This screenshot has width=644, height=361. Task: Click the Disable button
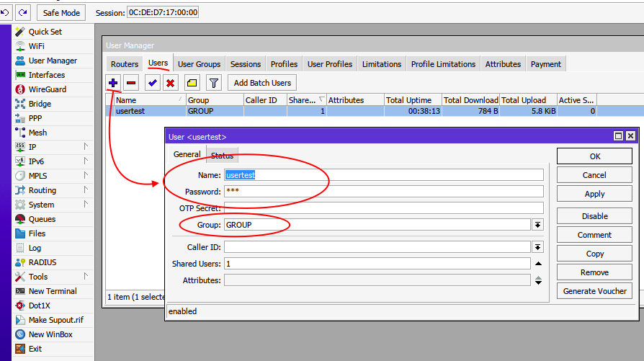[594, 216]
